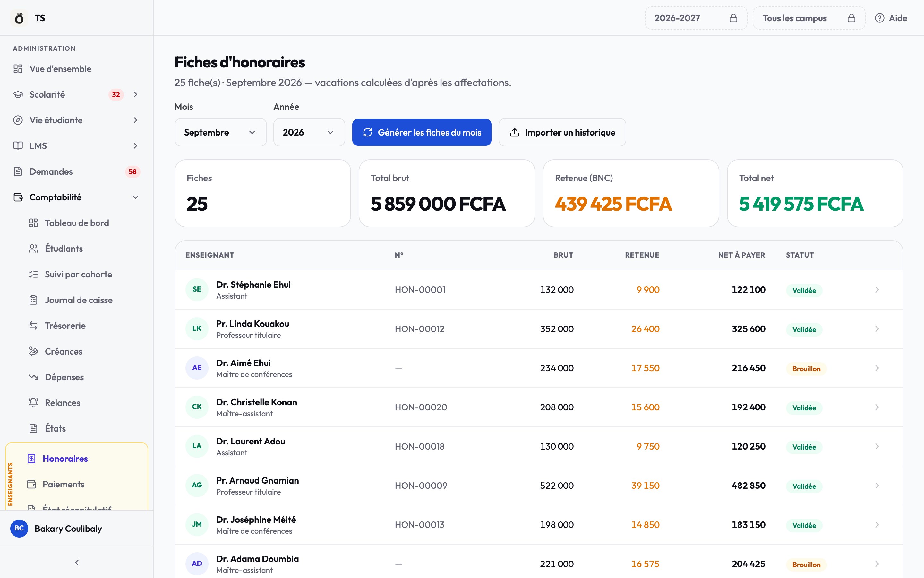Expand the Scolarité section chevron
This screenshot has height=578, width=924.
pyautogui.click(x=135, y=94)
